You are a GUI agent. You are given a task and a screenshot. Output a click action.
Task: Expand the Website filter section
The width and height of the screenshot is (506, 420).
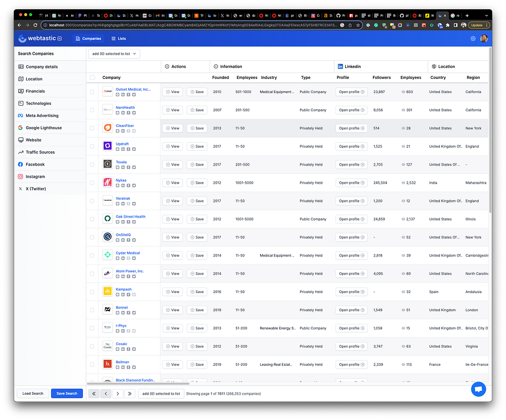[50, 140]
